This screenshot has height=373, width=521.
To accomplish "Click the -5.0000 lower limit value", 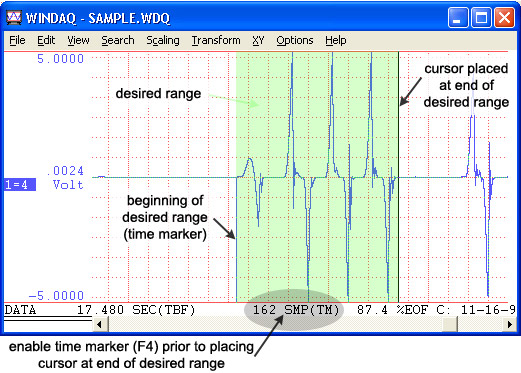I will pos(56,296).
